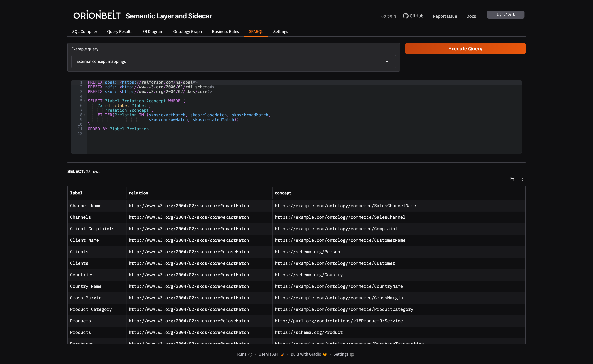Viewport: 593px width, 364px height.
Task: Select the Client Complaints label cell
Action: point(97,229)
